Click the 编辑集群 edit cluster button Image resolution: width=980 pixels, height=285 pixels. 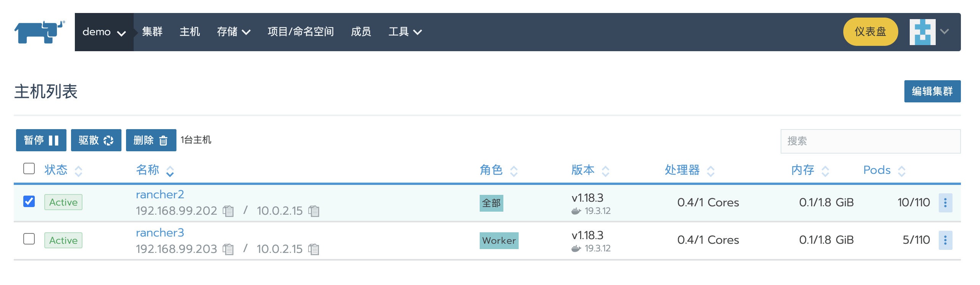tap(932, 91)
